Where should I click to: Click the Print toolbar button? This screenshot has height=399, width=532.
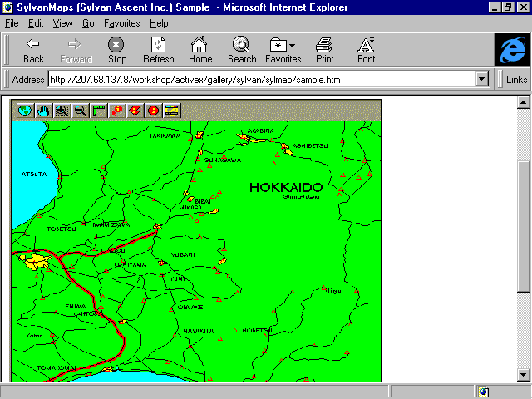click(324, 50)
